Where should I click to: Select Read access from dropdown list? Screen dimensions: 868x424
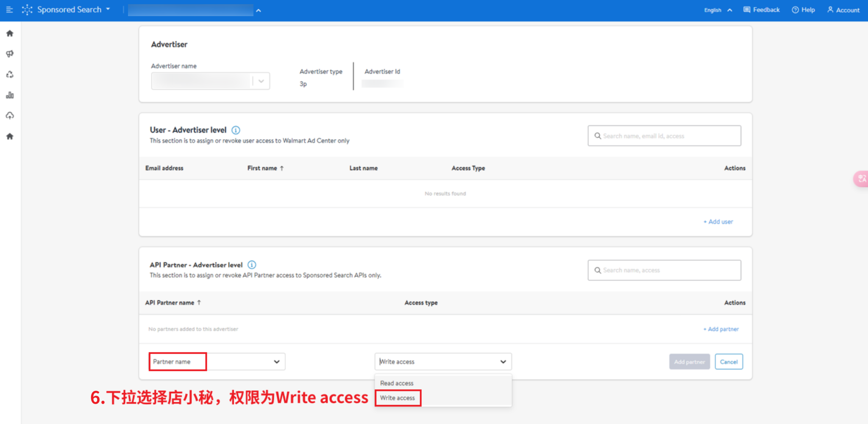pyautogui.click(x=397, y=383)
